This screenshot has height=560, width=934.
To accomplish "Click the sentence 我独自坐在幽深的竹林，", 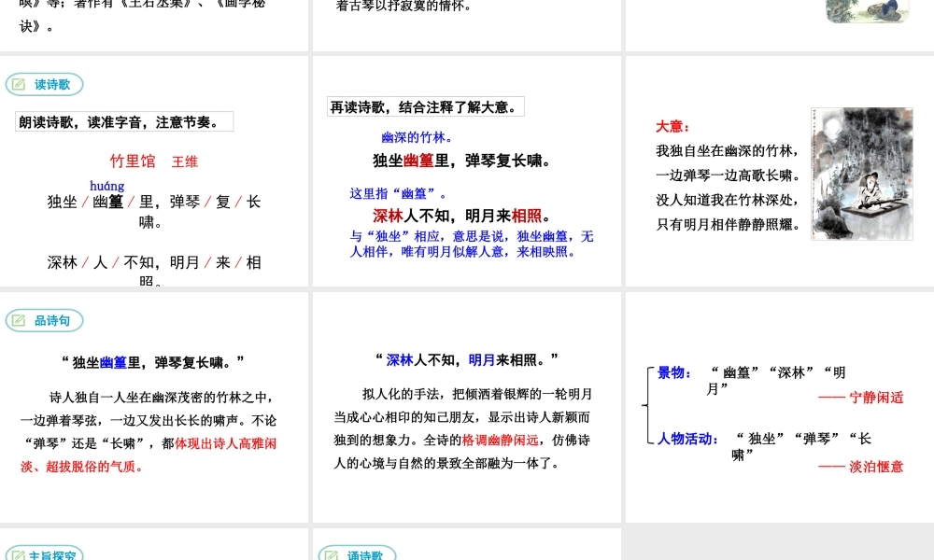I will pos(728,151).
